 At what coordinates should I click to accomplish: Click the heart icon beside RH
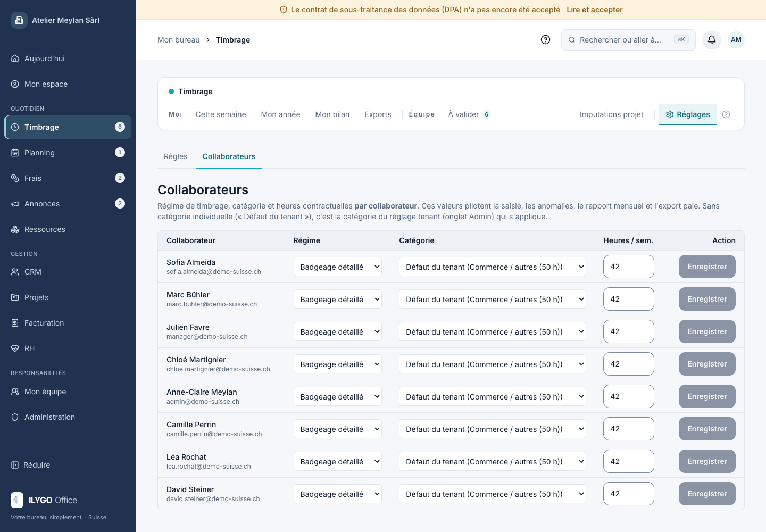point(15,348)
